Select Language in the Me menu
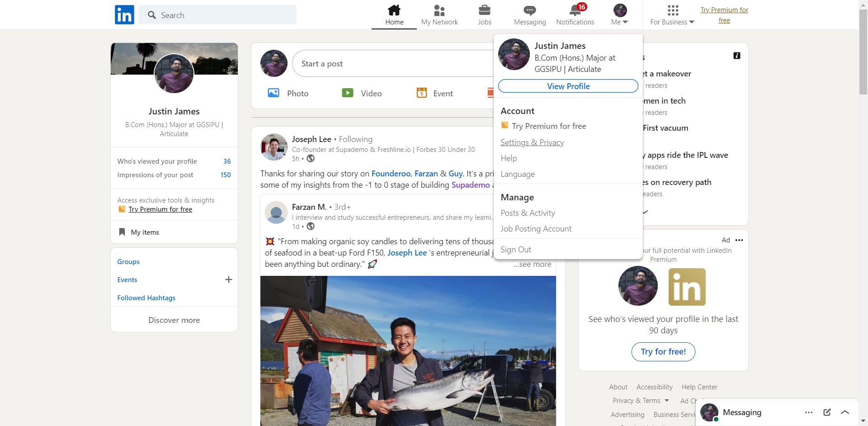The width and height of the screenshot is (868, 426). (518, 174)
